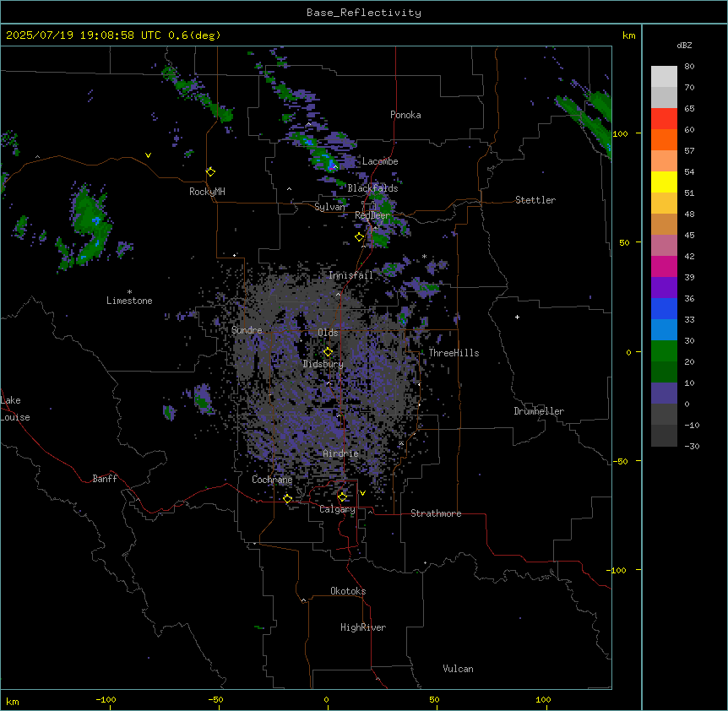This screenshot has height=711, width=728.
Task: Select the yellow diamond marker between Olds and Didsbury
Action: (x=328, y=352)
